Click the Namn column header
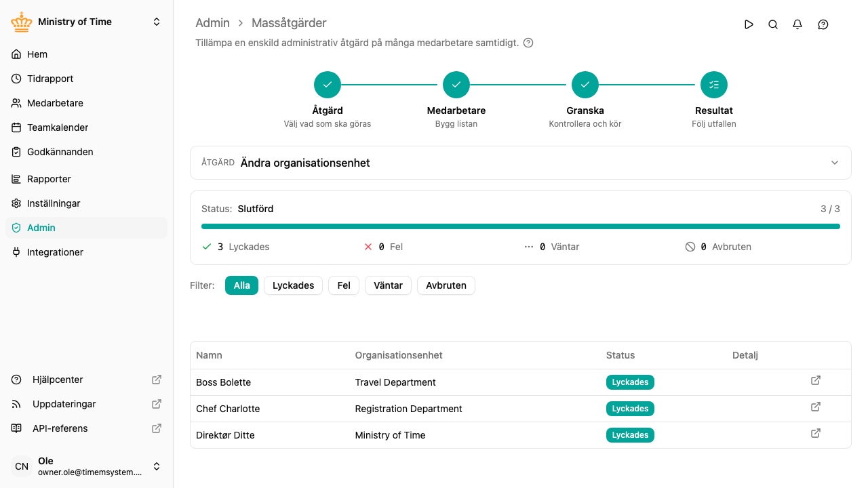The height and width of the screenshot is (488, 868). point(209,355)
